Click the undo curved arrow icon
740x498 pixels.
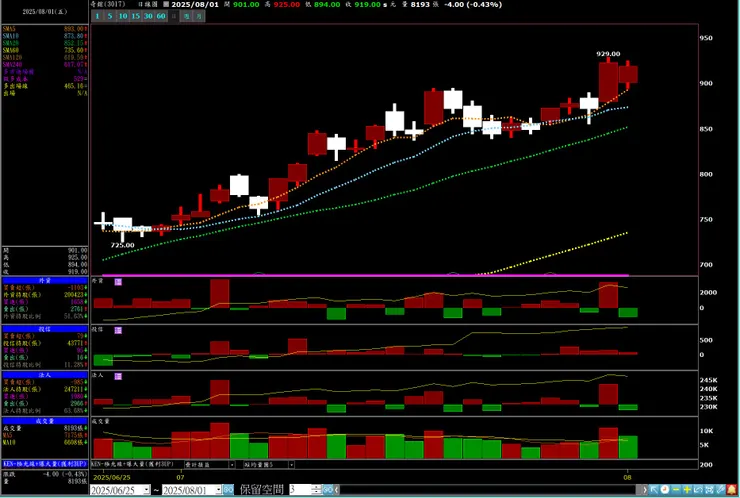[698, 490]
